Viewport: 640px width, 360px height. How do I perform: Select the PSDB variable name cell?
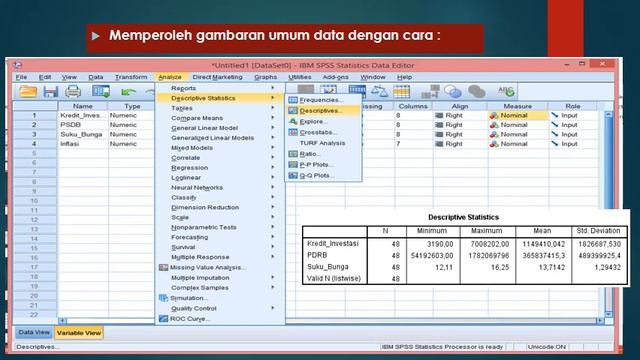coord(82,125)
